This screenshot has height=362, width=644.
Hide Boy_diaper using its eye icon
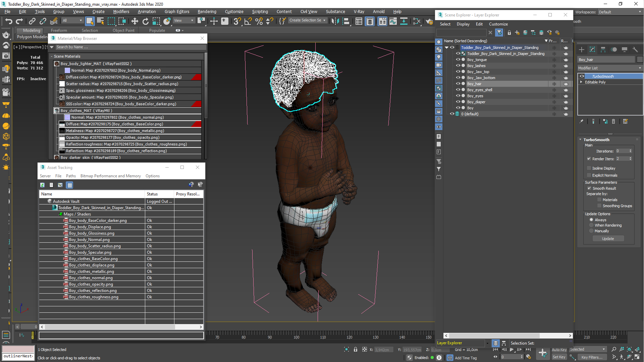458,102
